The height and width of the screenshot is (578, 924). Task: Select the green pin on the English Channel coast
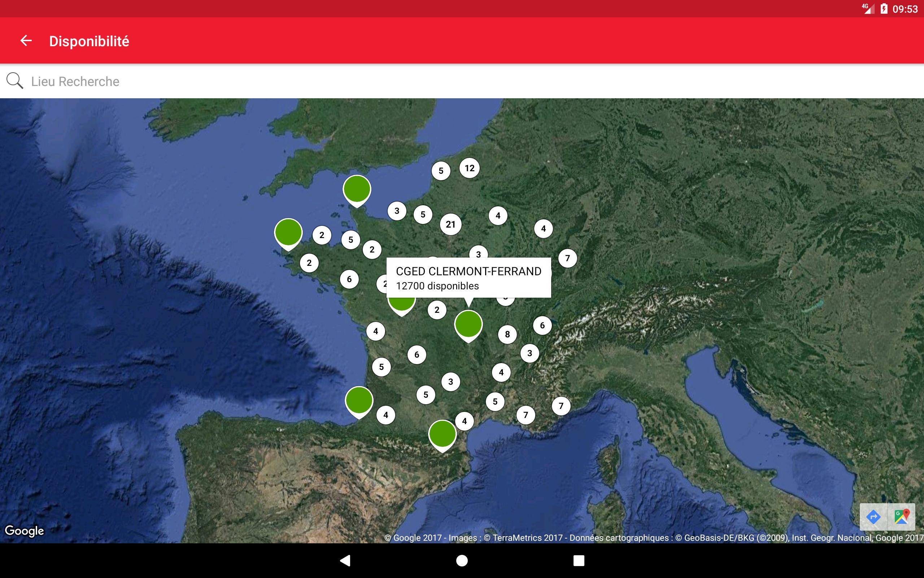(357, 191)
